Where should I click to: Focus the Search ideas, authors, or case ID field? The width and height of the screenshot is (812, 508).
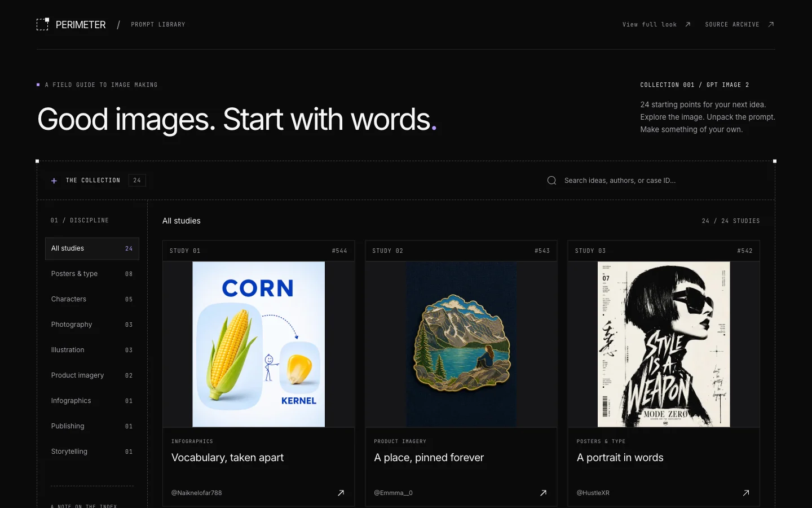pos(654,181)
